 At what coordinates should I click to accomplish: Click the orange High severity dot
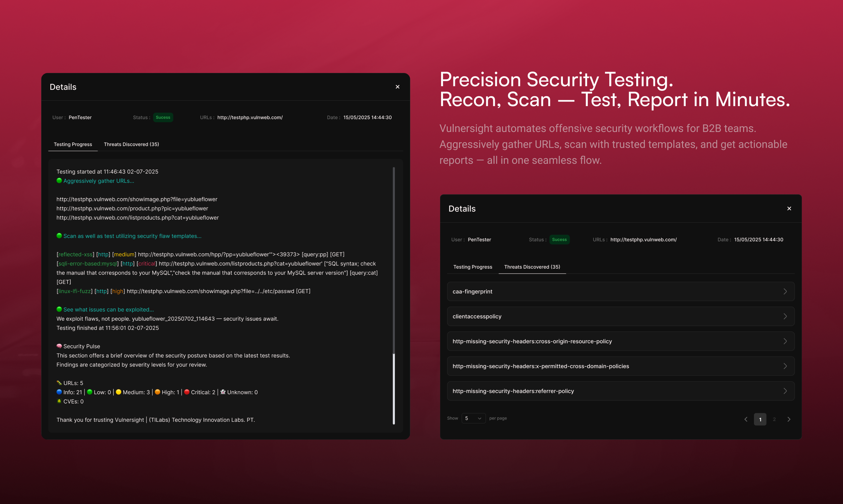(x=157, y=392)
